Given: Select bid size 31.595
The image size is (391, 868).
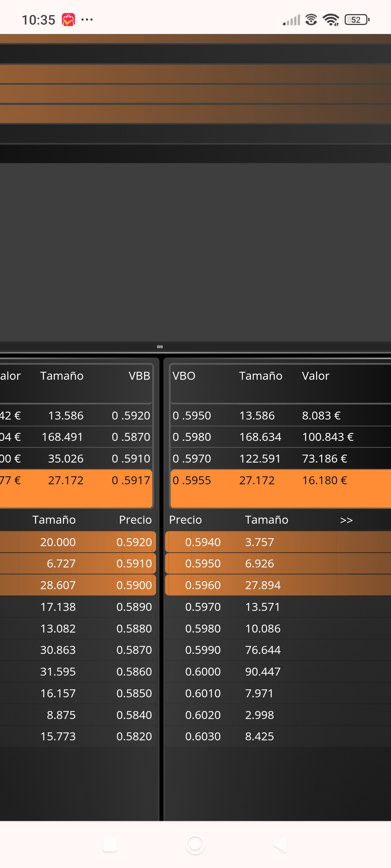Looking at the screenshot, I should [58, 672].
